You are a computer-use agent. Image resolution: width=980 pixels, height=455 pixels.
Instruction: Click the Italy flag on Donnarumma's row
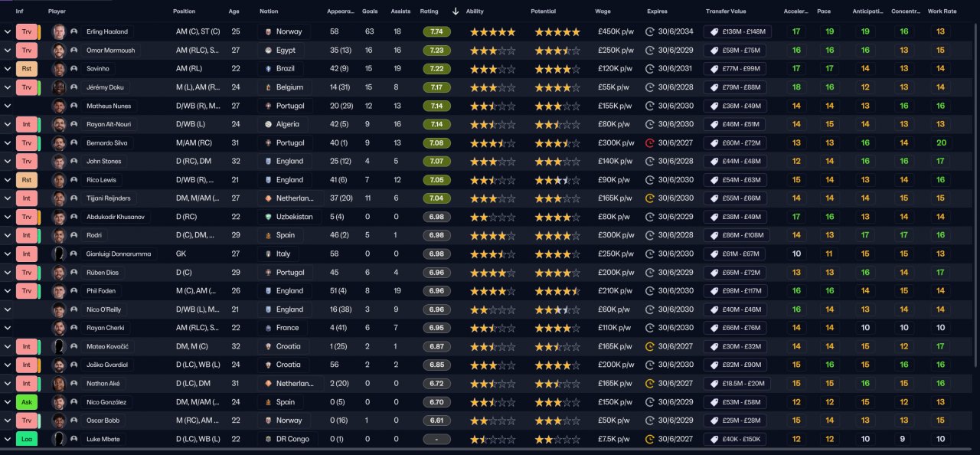tap(268, 254)
